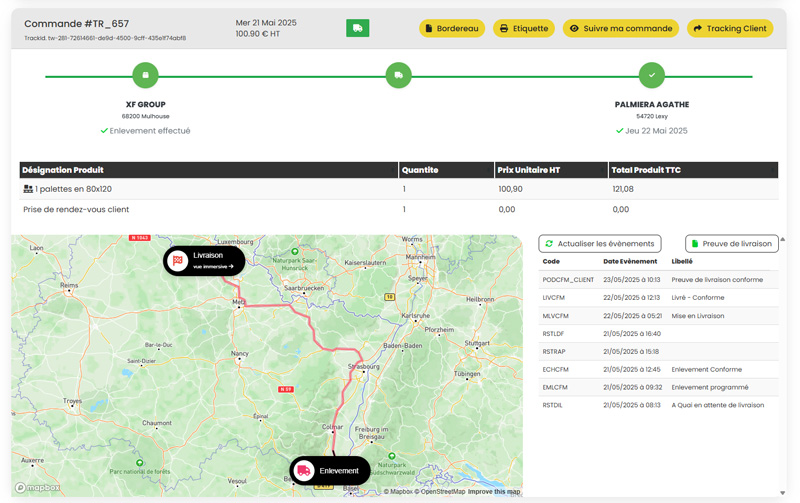The height and width of the screenshot is (503, 800).
Task: Click the Libellé column header
Action: [x=682, y=261]
